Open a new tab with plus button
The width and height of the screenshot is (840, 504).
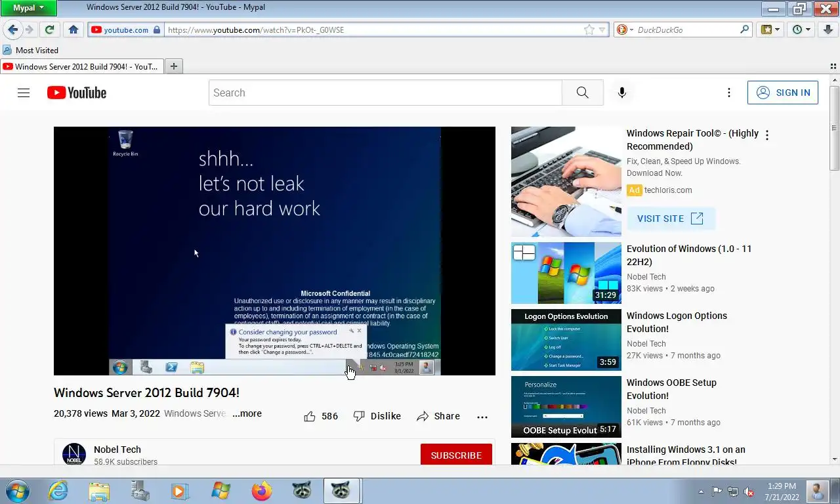pyautogui.click(x=173, y=66)
